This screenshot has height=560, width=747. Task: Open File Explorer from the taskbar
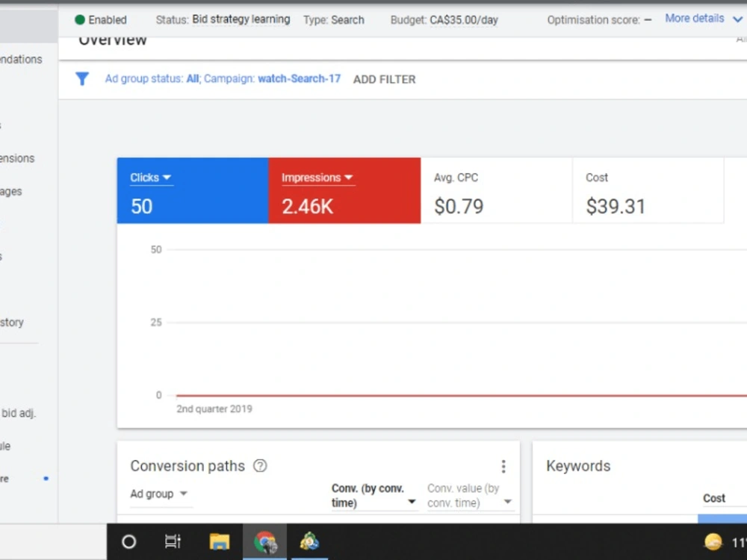(x=219, y=541)
